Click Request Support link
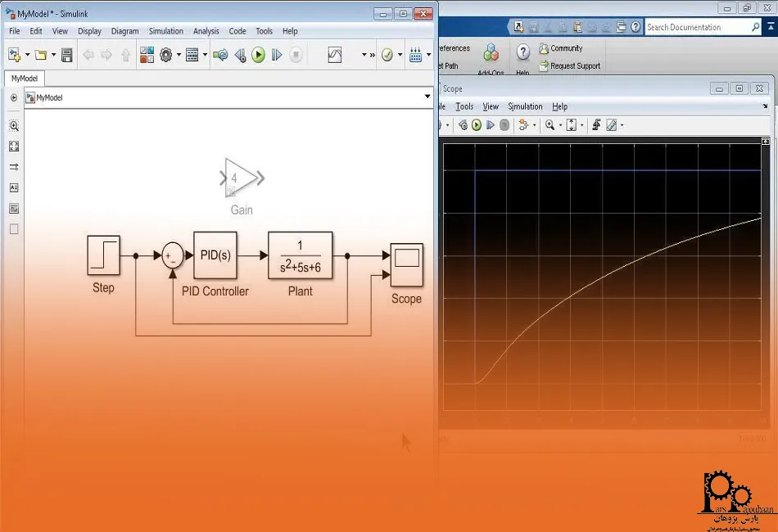778x532 pixels. click(x=575, y=66)
